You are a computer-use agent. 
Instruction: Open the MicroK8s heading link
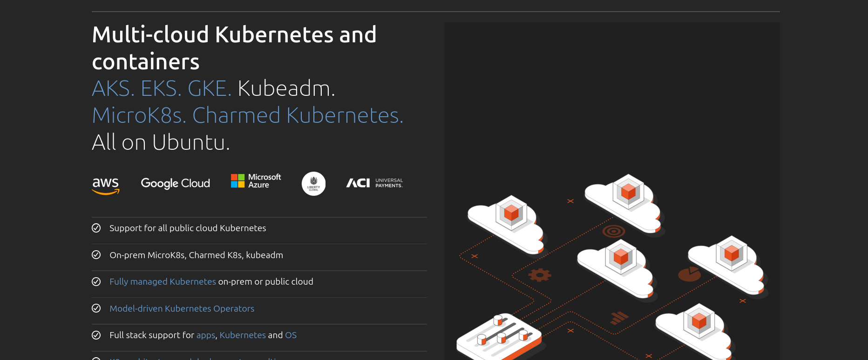[139, 115]
